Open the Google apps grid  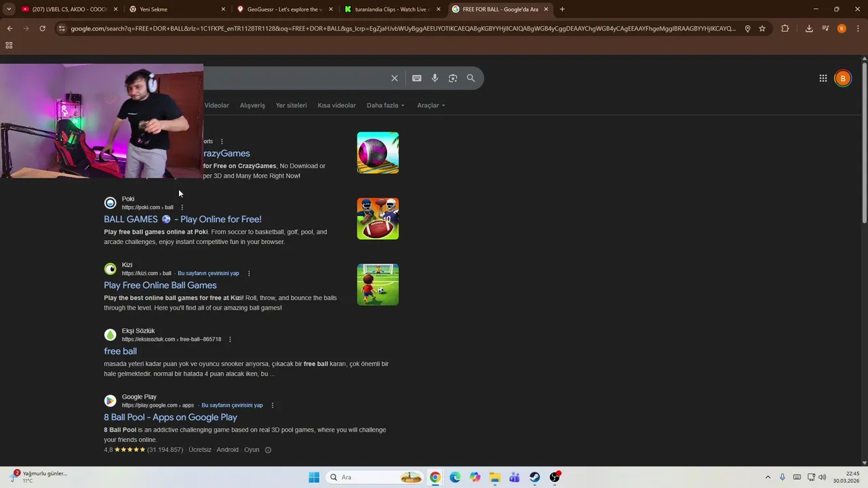(x=823, y=78)
